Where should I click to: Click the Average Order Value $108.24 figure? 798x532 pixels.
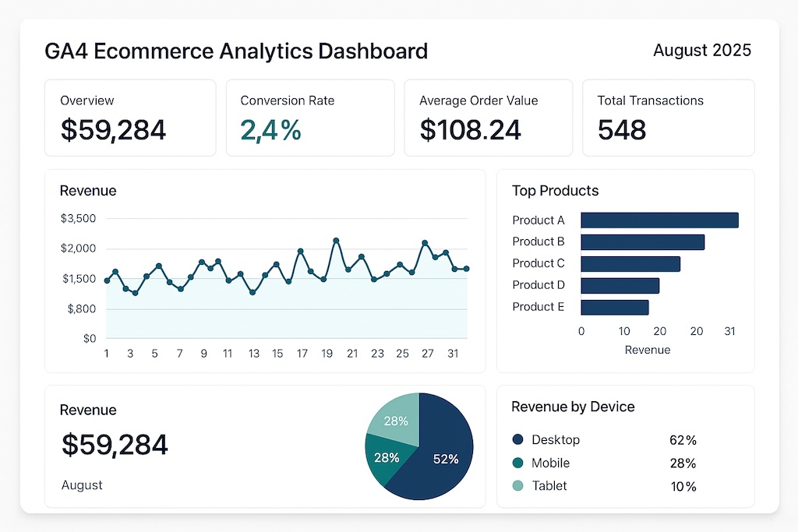click(470, 130)
